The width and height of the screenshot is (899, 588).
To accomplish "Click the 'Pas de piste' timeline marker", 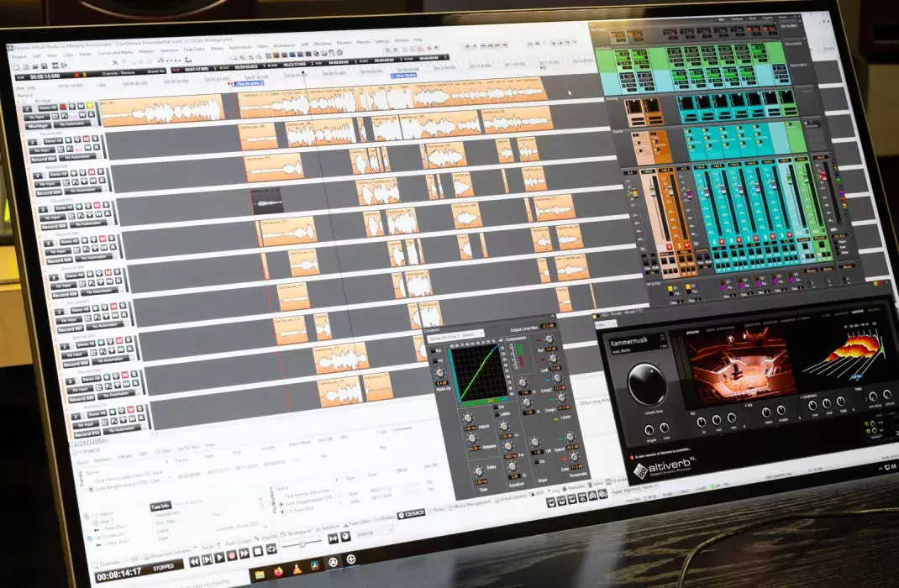I will click(x=249, y=83).
